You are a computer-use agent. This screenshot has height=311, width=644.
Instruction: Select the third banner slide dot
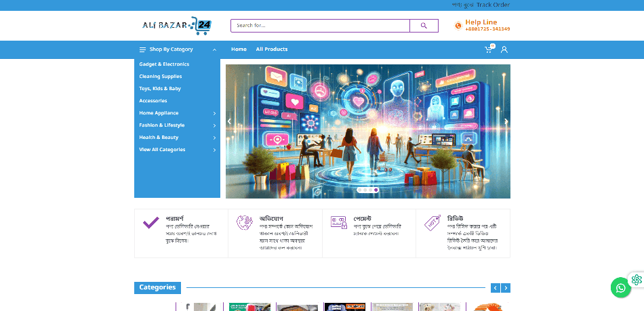point(370,190)
